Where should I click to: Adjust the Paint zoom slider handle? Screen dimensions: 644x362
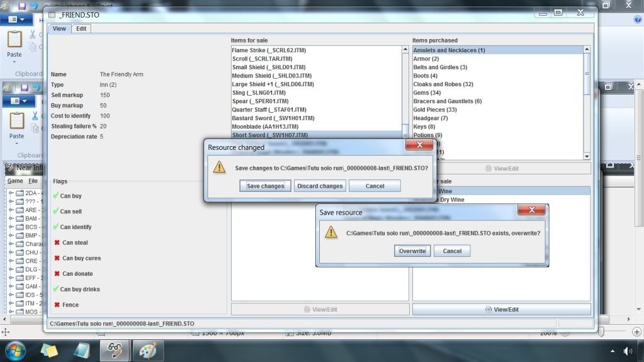click(x=602, y=332)
